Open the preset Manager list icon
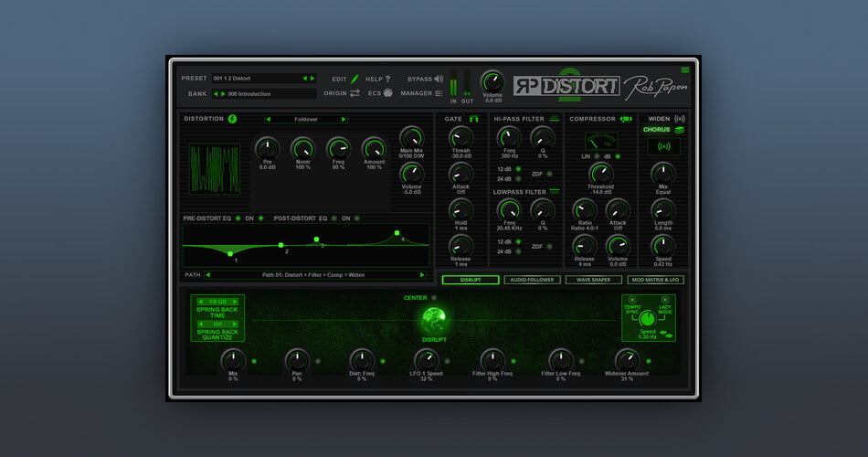This screenshot has height=457, width=868. [x=439, y=93]
